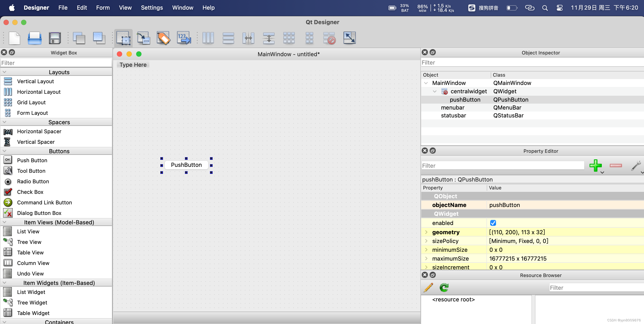644x324 pixels.
Task: Toggle the enabled property checkbox
Action: (493, 223)
